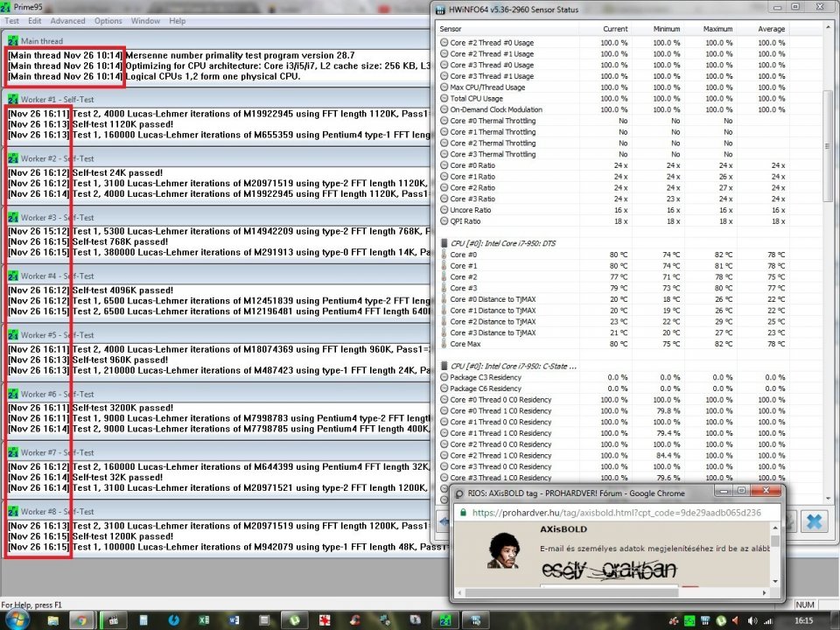Screen dimensions: 840x630
Task: Open Excel from the taskbar
Action: click(x=204, y=620)
